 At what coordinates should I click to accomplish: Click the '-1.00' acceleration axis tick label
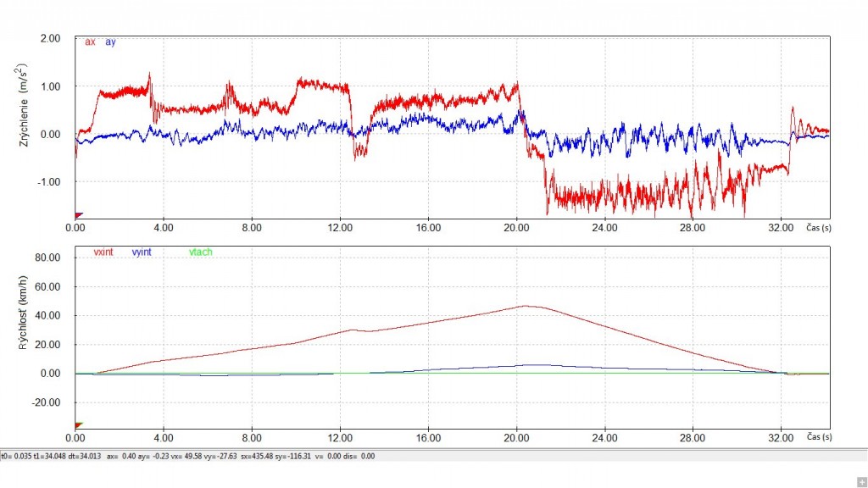[x=48, y=182]
